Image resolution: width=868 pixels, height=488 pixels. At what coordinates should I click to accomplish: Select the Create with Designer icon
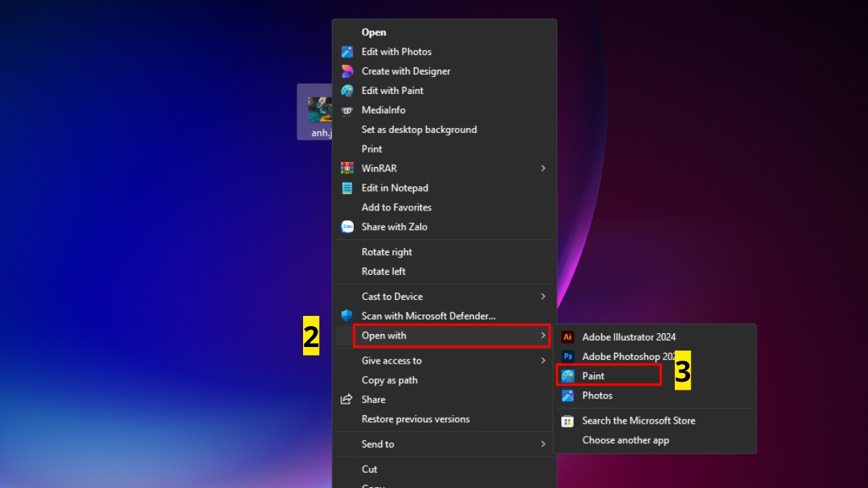[348, 71]
